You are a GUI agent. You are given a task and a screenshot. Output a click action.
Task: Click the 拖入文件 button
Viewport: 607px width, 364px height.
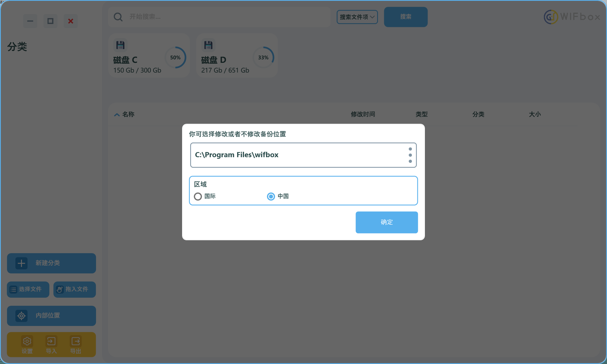(74, 289)
